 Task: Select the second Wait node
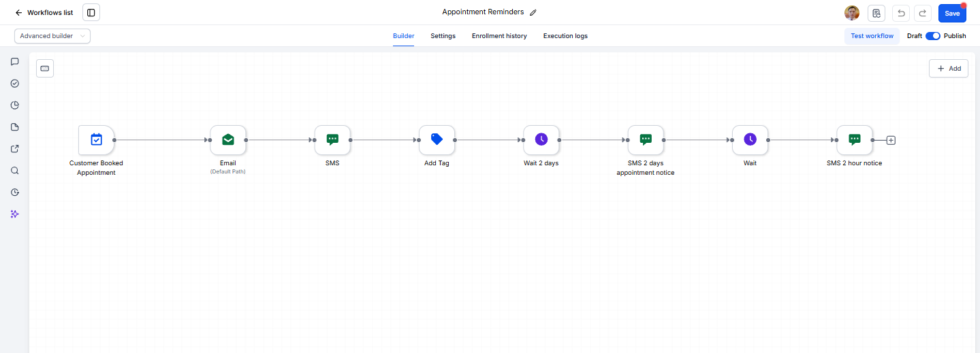pyautogui.click(x=750, y=139)
